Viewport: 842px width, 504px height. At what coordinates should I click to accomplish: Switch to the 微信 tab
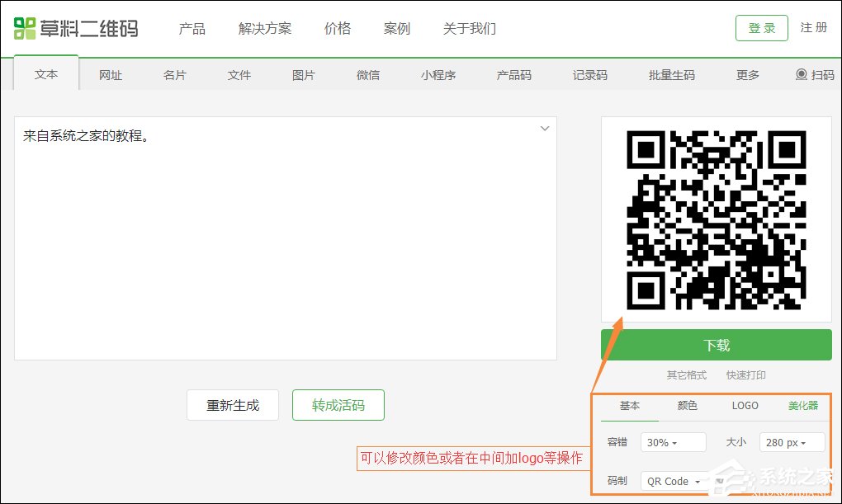pyautogui.click(x=368, y=74)
